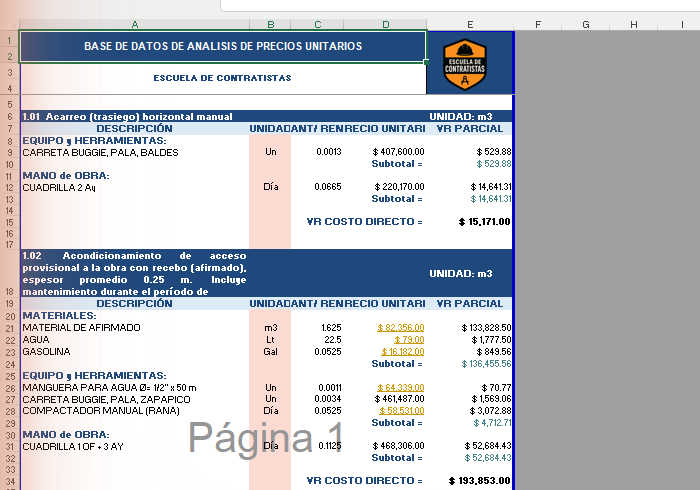The image size is (700, 490).
Task: Select the 'AGUA' material cell
Action: click(134, 340)
